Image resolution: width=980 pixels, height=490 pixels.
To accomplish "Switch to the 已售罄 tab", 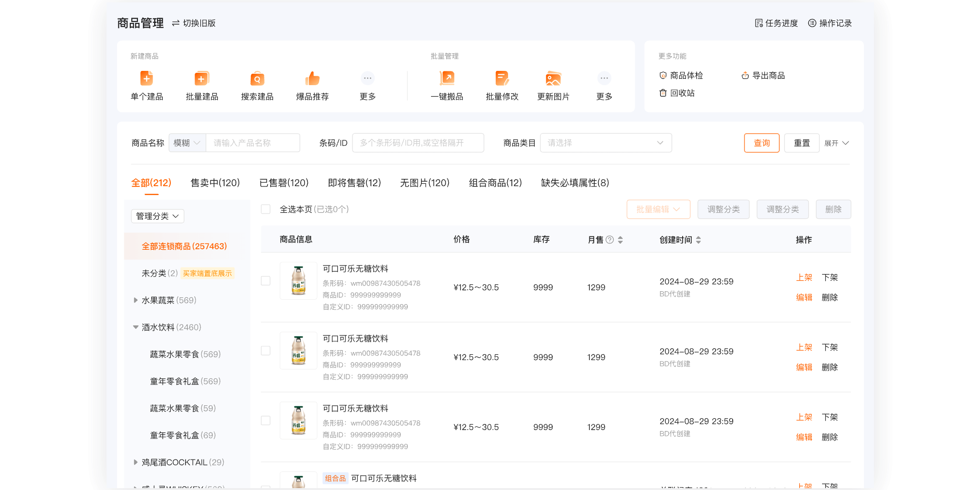I will [x=284, y=183].
